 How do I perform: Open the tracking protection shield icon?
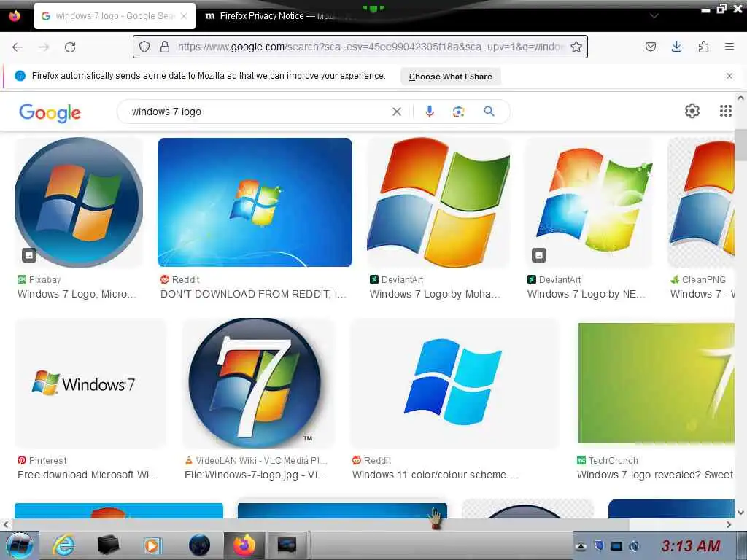coord(144,47)
